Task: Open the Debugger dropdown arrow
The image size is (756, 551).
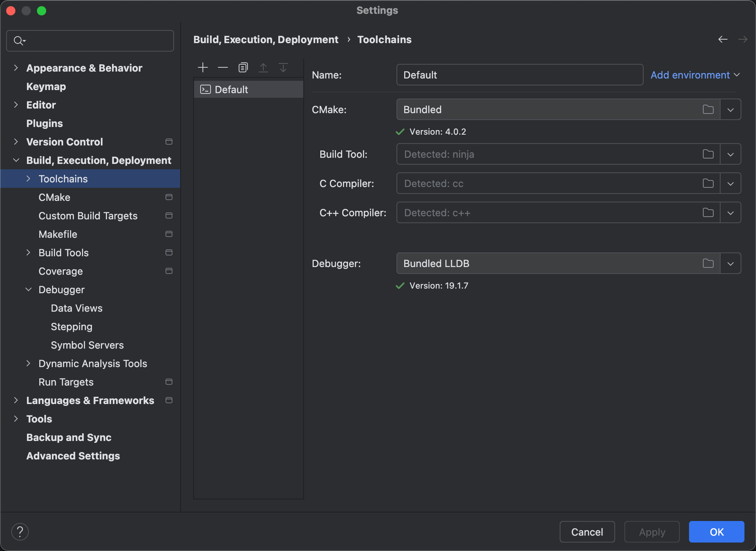Action: (x=730, y=264)
